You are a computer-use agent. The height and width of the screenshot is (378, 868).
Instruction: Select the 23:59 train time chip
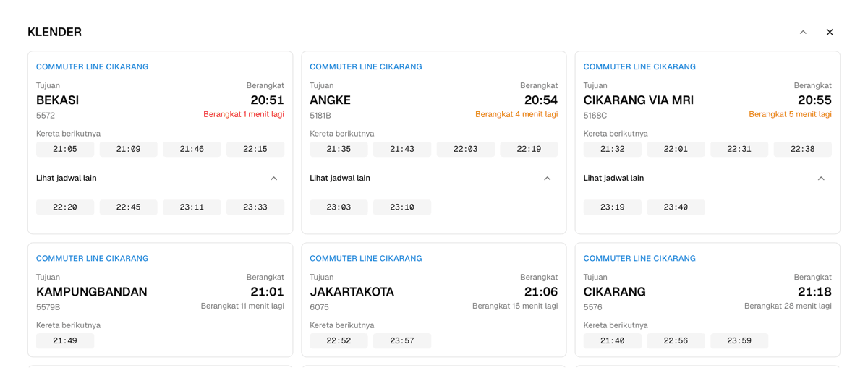tap(739, 341)
